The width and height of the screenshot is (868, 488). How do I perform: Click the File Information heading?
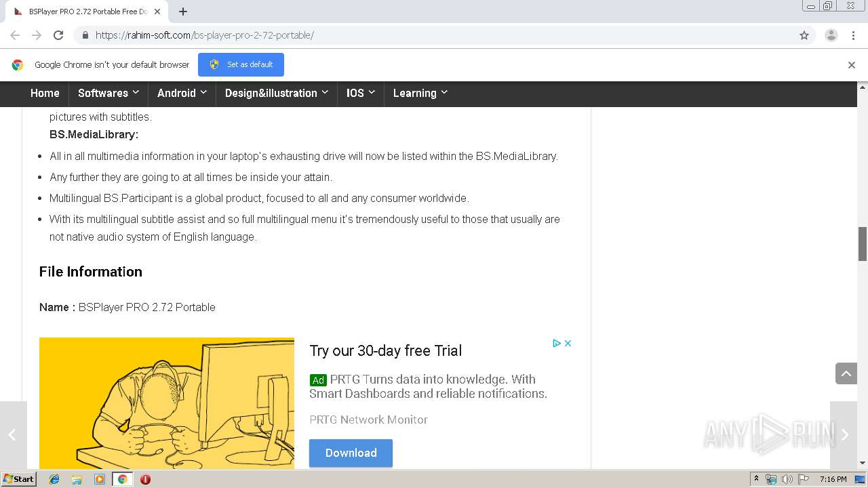91,272
